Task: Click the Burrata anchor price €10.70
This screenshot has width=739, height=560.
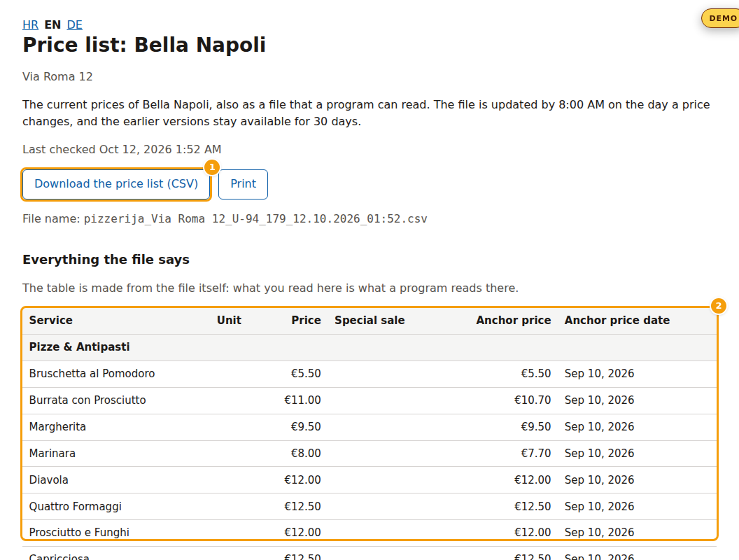Action: click(x=533, y=400)
